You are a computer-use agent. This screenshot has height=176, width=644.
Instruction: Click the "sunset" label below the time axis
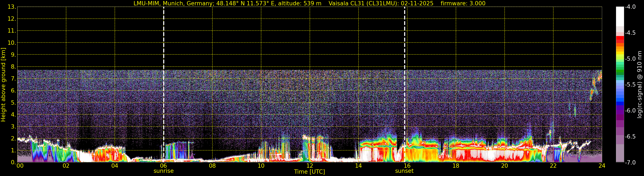point(404,171)
